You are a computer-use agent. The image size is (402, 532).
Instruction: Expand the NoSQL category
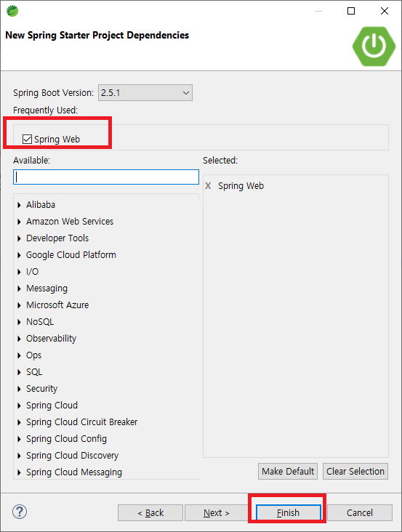pos(20,322)
